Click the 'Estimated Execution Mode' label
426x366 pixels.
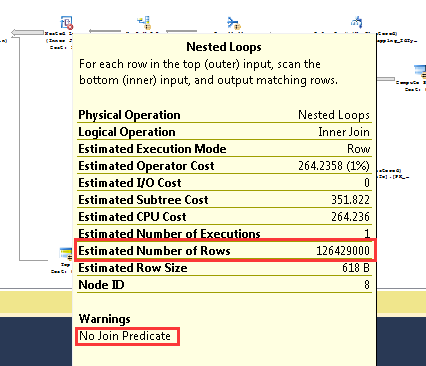pyautogui.click(x=152, y=149)
